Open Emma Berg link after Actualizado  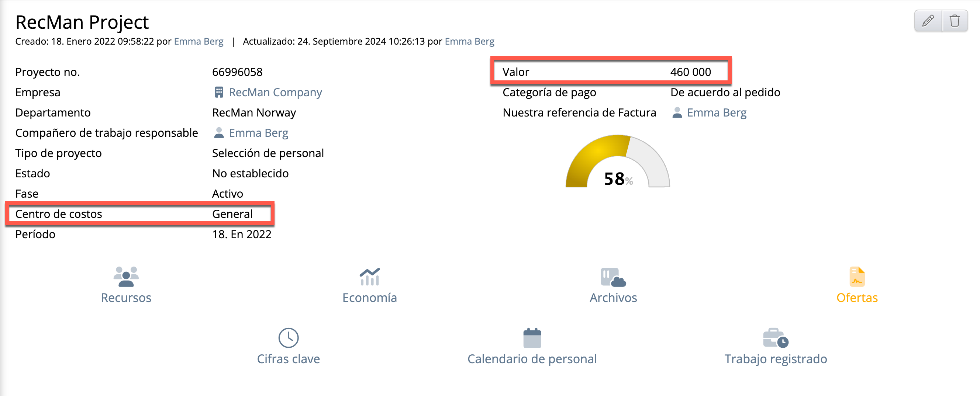(469, 41)
